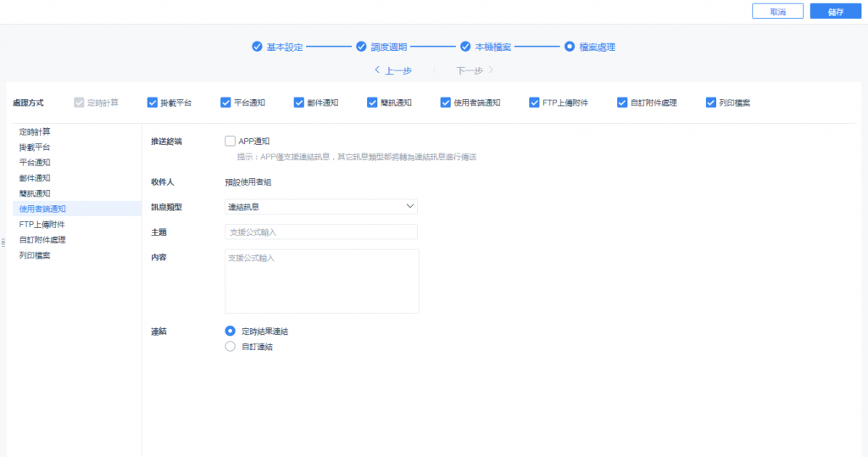Enable the APP通知 checkbox
Image resolution: width=868 pixels, height=457 pixels.
[x=230, y=142]
